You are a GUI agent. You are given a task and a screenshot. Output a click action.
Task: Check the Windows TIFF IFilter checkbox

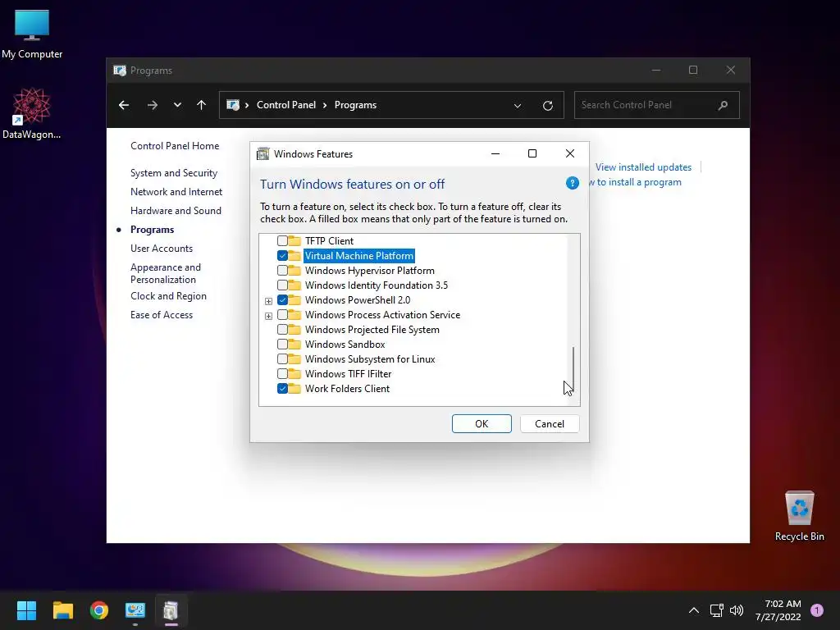pyautogui.click(x=282, y=374)
